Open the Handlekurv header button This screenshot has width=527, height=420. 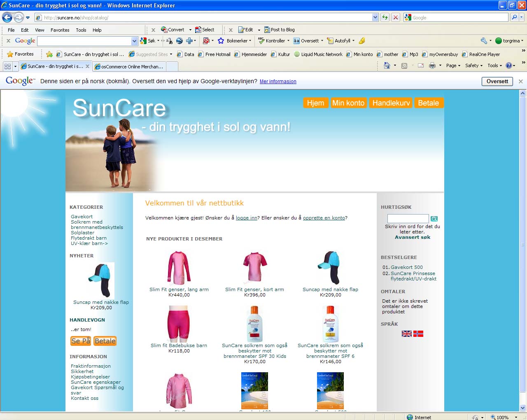pyautogui.click(x=391, y=103)
